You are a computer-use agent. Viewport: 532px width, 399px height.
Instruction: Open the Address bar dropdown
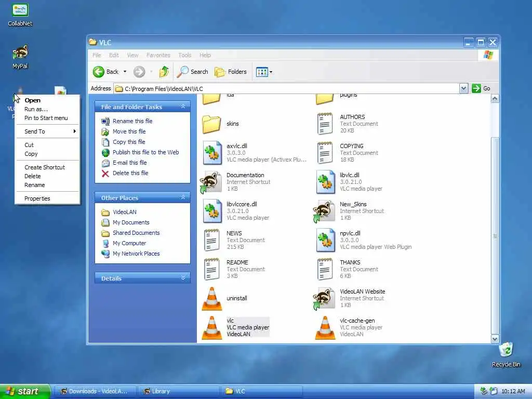pyautogui.click(x=463, y=88)
